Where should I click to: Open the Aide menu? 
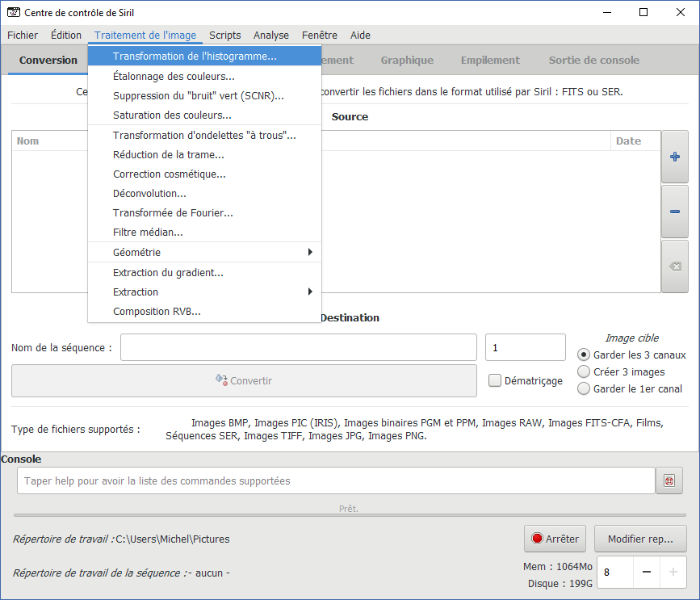(360, 36)
